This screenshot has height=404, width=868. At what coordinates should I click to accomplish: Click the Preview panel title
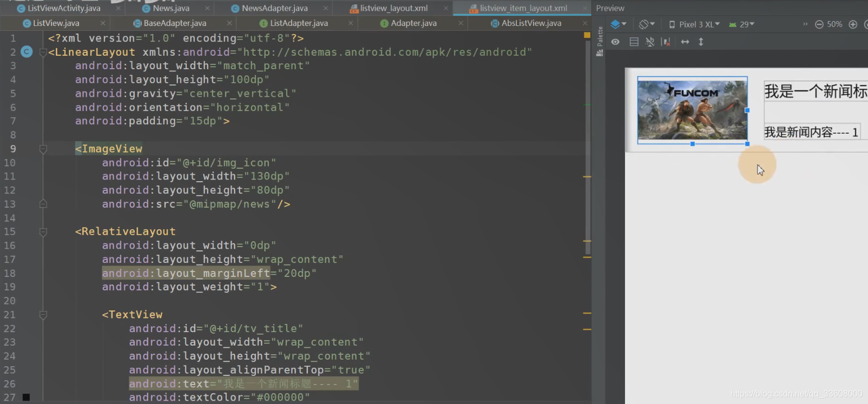pyautogui.click(x=610, y=8)
